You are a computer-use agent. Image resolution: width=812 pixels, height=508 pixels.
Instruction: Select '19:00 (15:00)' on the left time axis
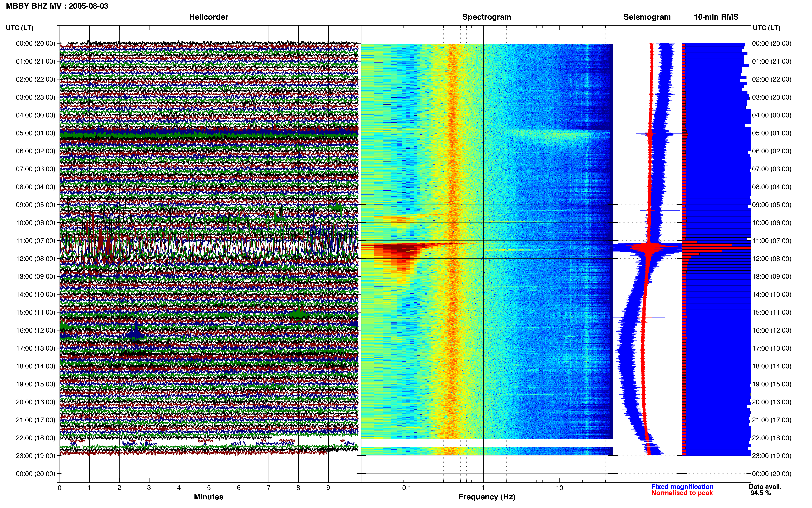pos(36,384)
